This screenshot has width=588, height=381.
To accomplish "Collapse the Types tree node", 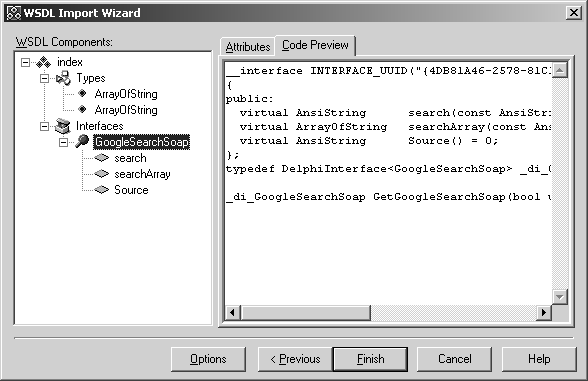I will point(44,78).
